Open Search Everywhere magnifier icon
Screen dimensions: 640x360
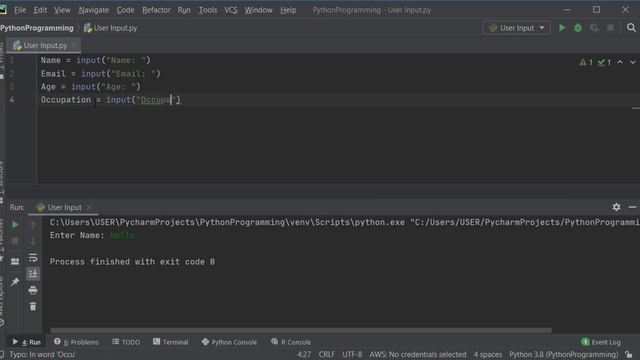click(x=631, y=28)
